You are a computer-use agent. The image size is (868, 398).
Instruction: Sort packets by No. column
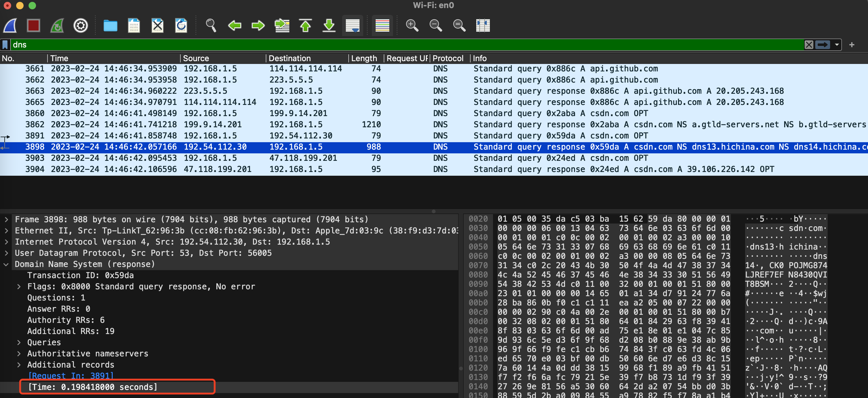pyautogui.click(x=23, y=58)
